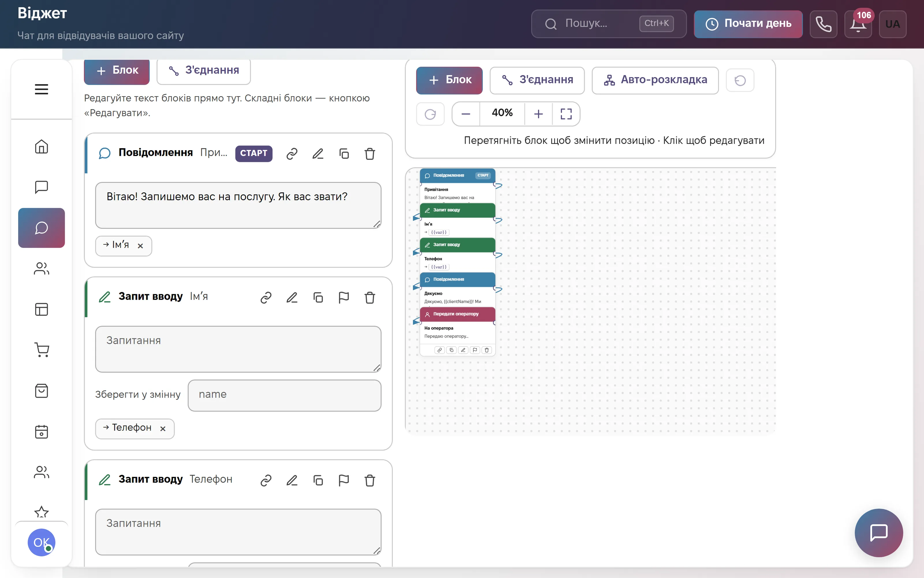
Task: Remove the Ім'я connection chip
Action: pyautogui.click(x=141, y=246)
